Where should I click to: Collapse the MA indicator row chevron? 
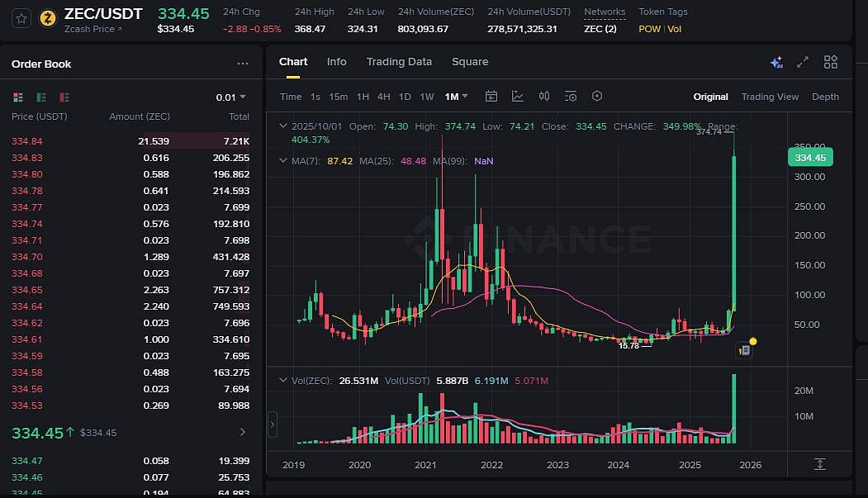pos(283,160)
